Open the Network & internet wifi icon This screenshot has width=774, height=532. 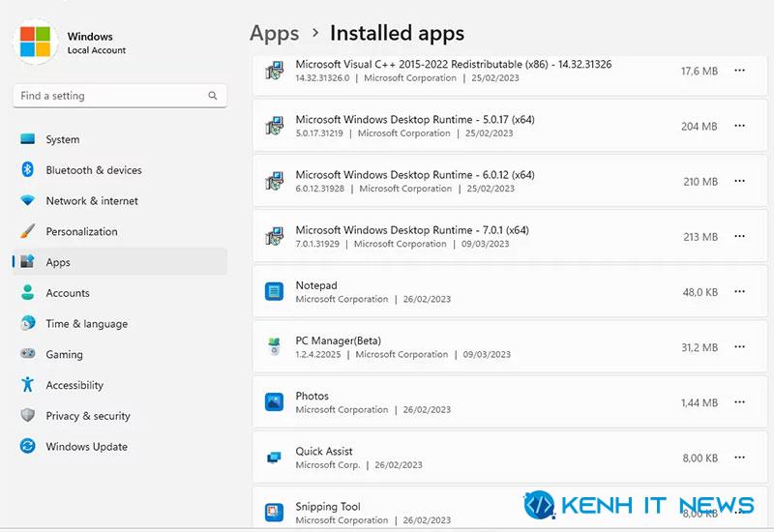pyautogui.click(x=28, y=200)
